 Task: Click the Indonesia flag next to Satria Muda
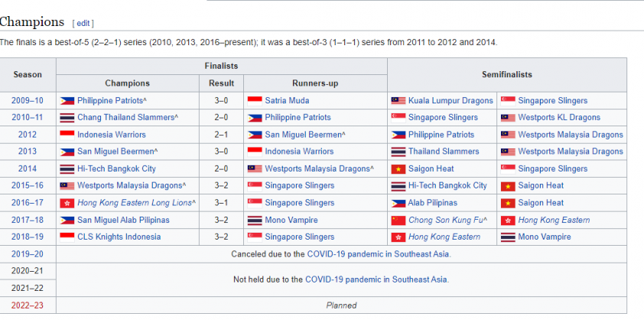pyautogui.click(x=255, y=101)
